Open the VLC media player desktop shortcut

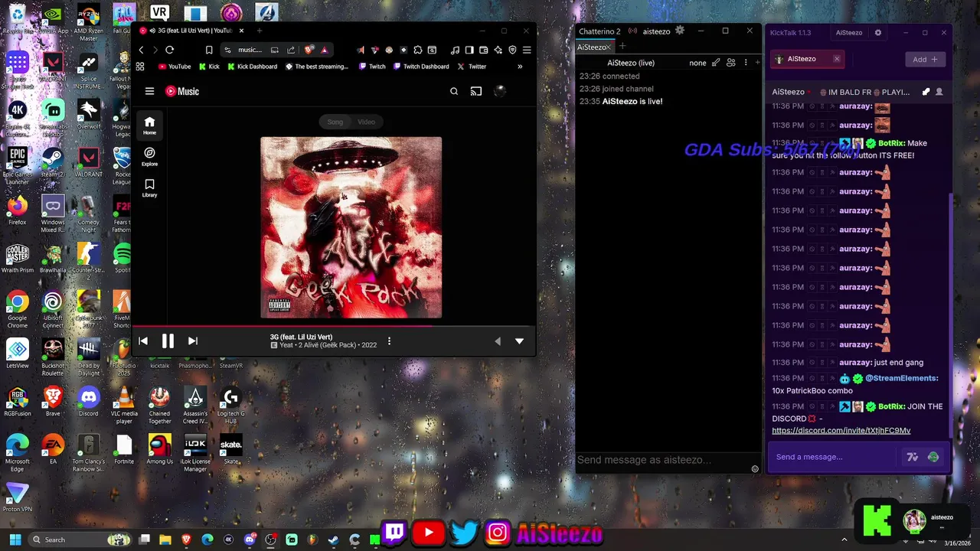[x=124, y=406]
